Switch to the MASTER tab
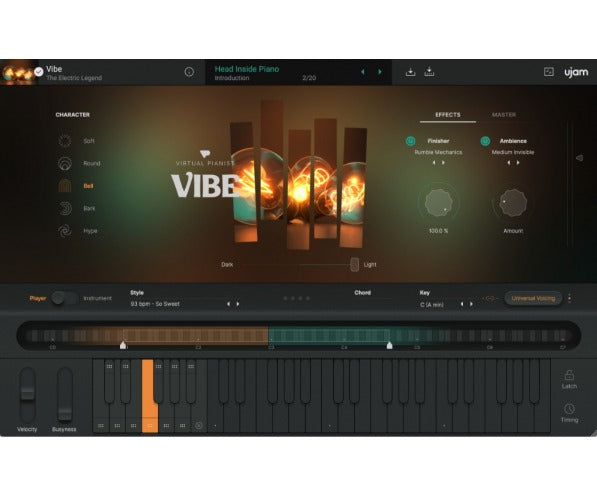The height and width of the screenshot is (497, 597). (x=504, y=115)
